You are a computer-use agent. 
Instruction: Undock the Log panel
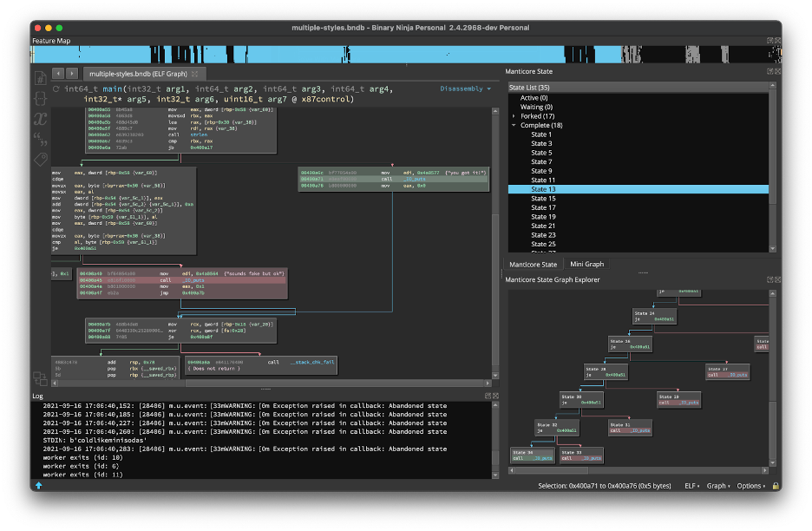click(x=486, y=396)
